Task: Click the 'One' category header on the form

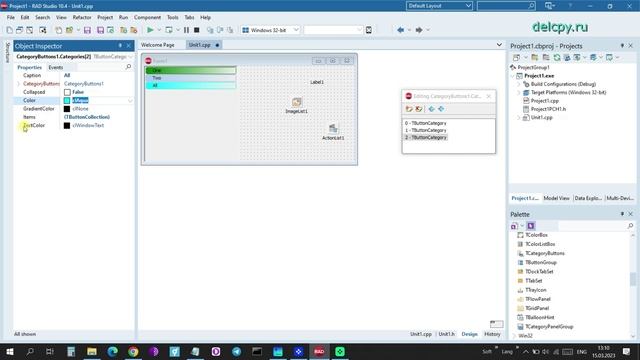Action: pyautogui.click(x=191, y=70)
